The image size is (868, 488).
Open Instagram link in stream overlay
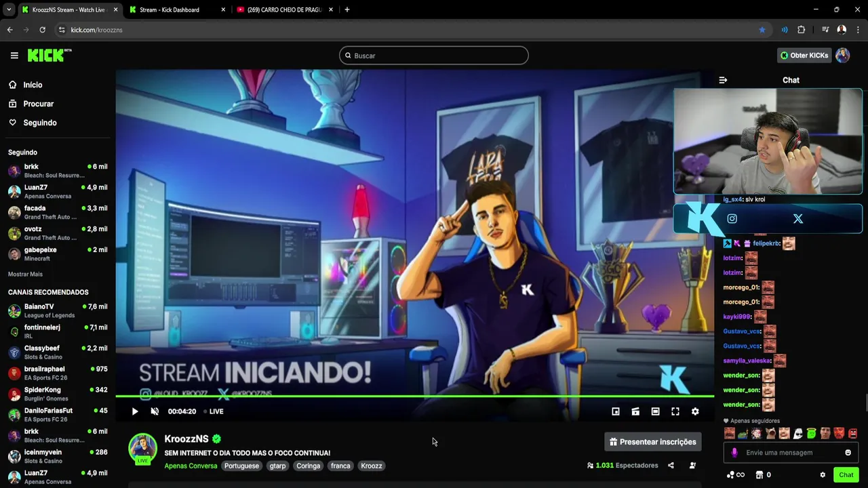(x=732, y=218)
